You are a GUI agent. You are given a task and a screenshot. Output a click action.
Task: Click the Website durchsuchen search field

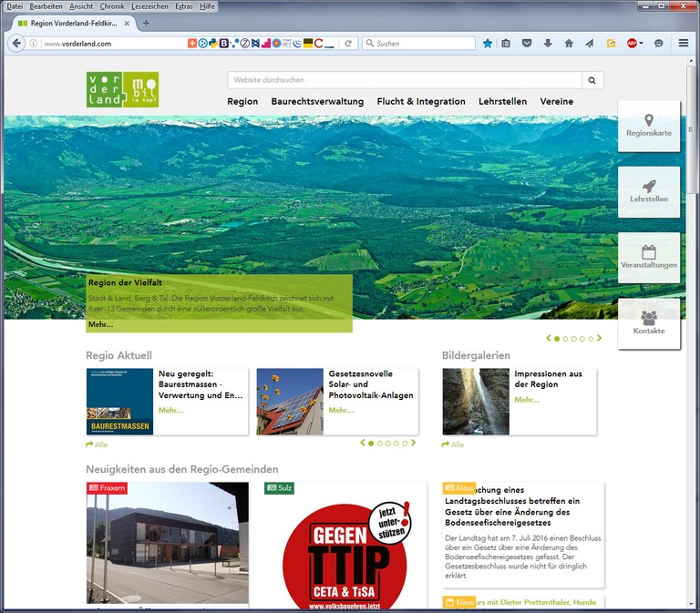[x=404, y=80]
